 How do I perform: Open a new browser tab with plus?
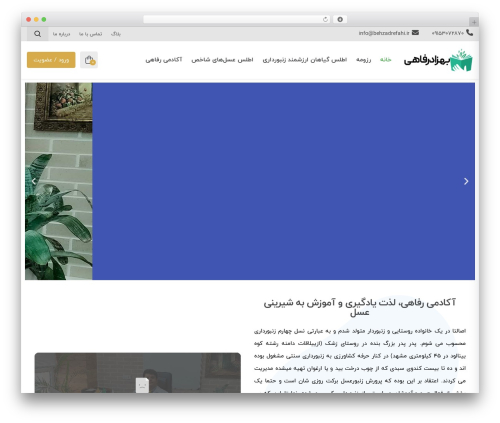click(x=474, y=22)
